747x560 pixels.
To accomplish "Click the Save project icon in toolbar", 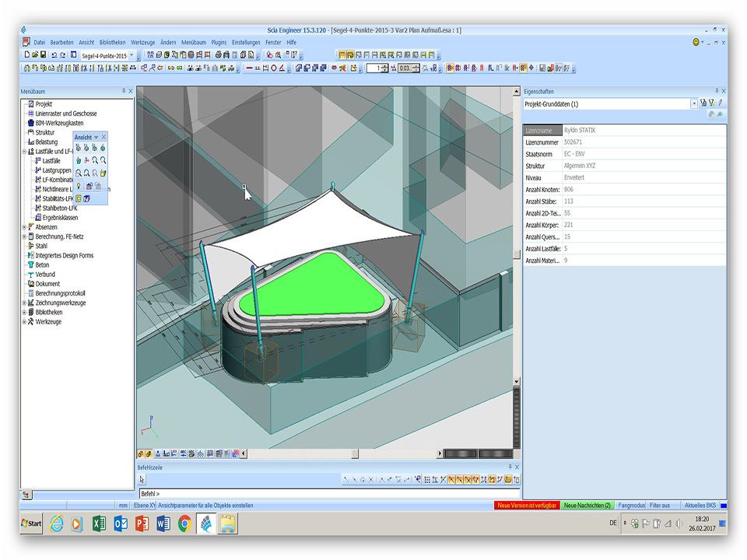I will point(43,55).
